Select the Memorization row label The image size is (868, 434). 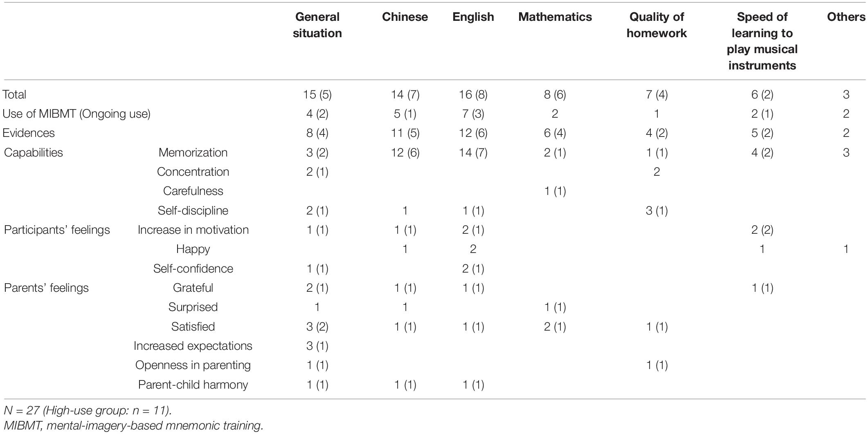[x=193, y=152]
